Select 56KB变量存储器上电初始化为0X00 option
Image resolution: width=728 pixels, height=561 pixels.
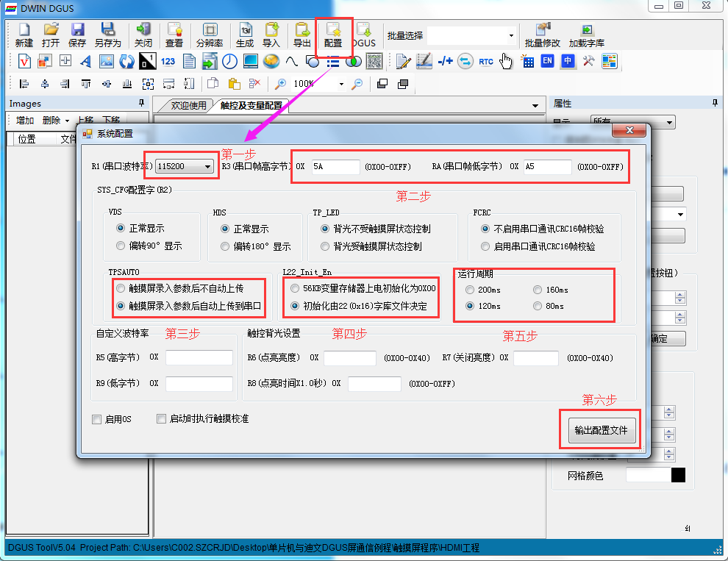pos(295,288)
